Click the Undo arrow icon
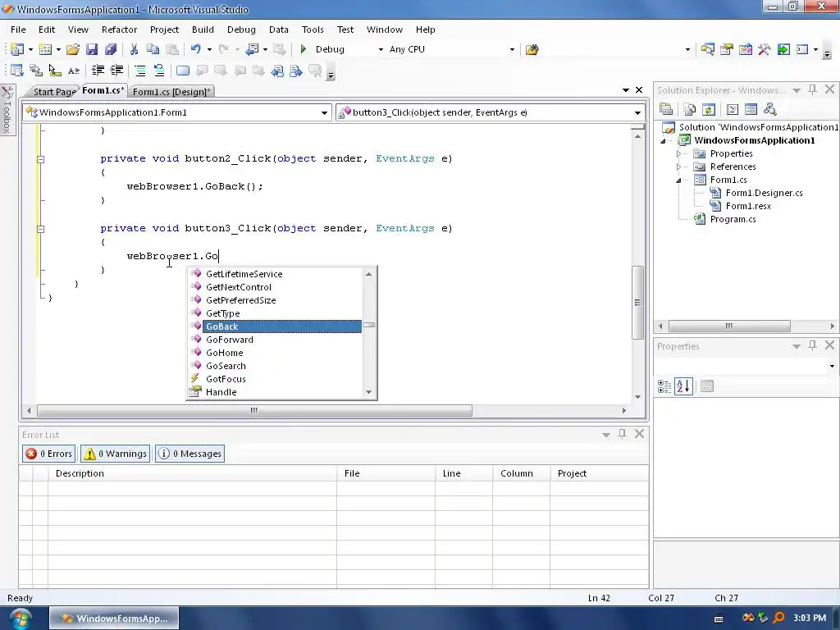 (x=195, y=49)
